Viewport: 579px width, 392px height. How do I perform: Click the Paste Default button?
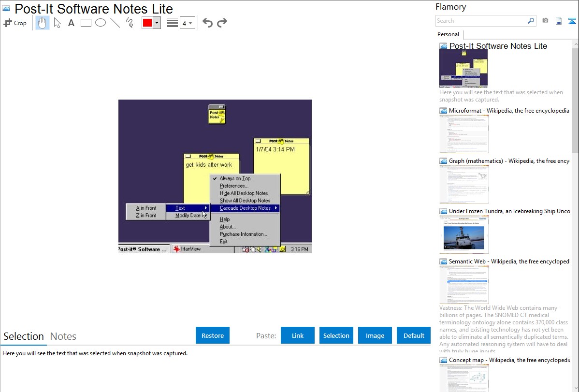[x=414, y=335]
